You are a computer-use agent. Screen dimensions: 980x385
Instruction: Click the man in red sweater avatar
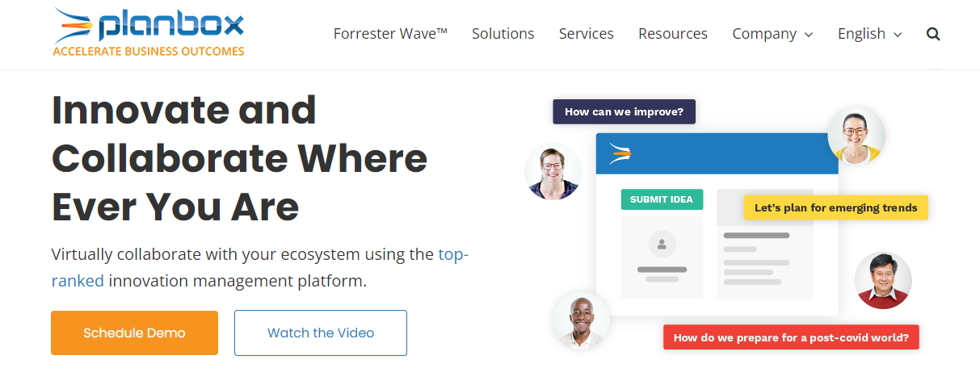(x=883, y=281)
